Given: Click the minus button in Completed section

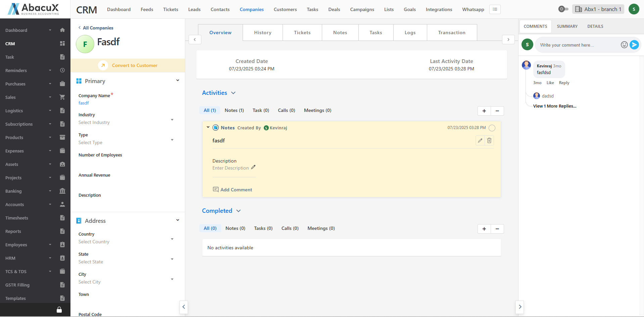Looking at the screenshot, I should pos(497,229).
